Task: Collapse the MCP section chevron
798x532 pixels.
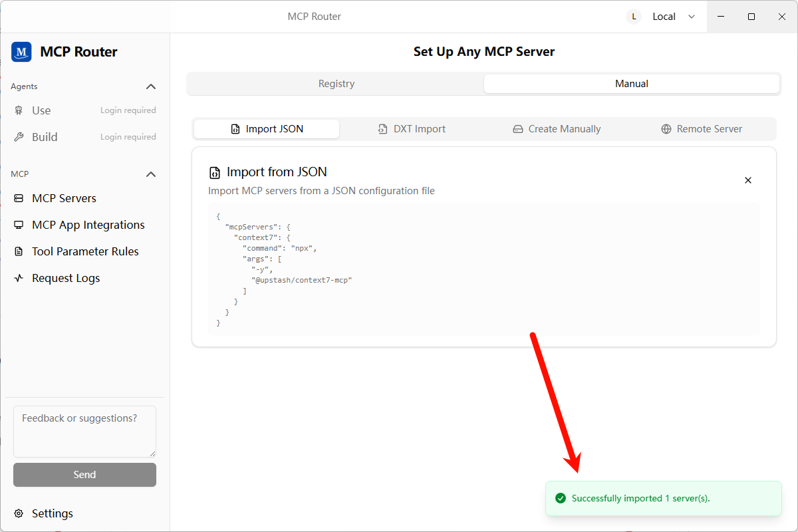Action: pos(151,174)
